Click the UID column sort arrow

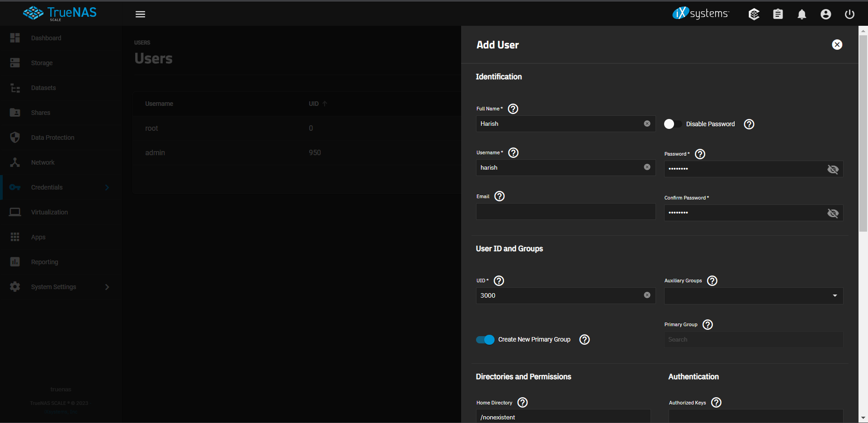tap(325, 104)
